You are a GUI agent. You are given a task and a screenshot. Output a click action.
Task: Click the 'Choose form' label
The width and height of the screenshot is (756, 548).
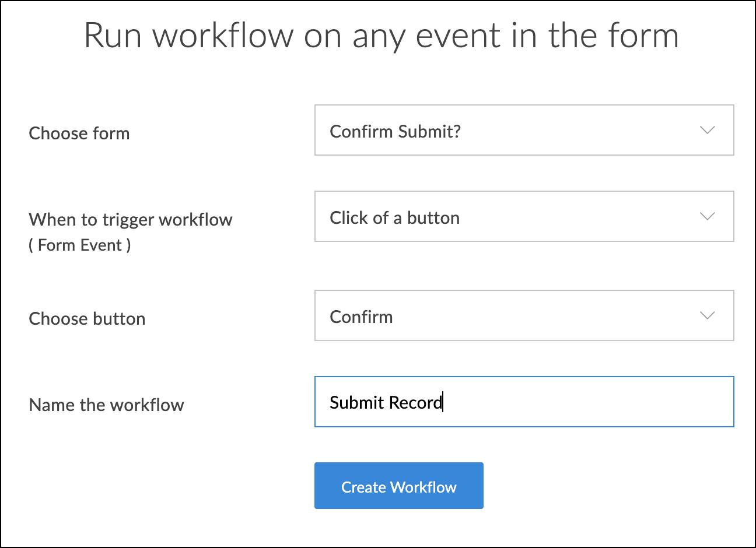(79, 133)
